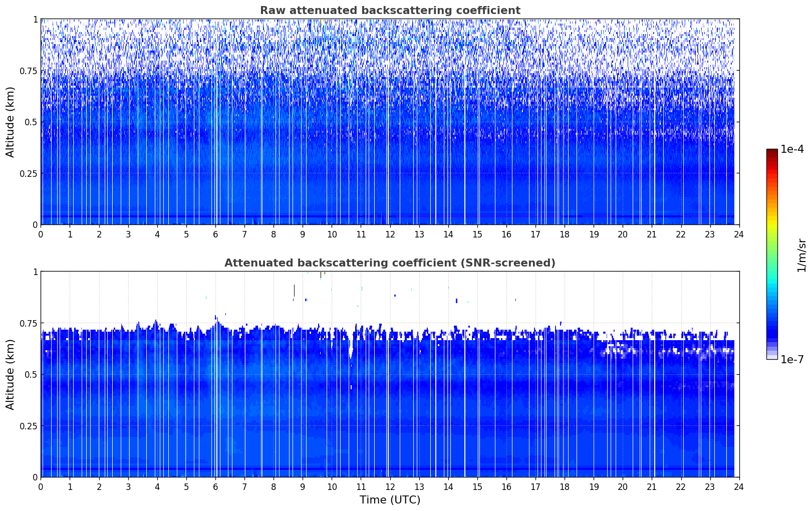Click the 1 km altitude tick on the top plot

[35, 19]
